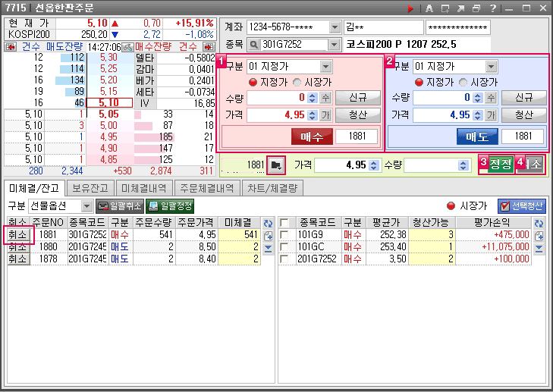This screenshot has height=392, width=553.
Task: Cancel order 1881 with its 취소 button
Action: [18, 235]
